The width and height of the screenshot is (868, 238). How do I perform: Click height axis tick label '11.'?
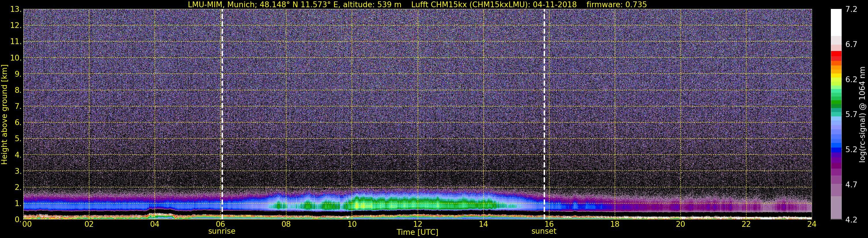point(16,42)
